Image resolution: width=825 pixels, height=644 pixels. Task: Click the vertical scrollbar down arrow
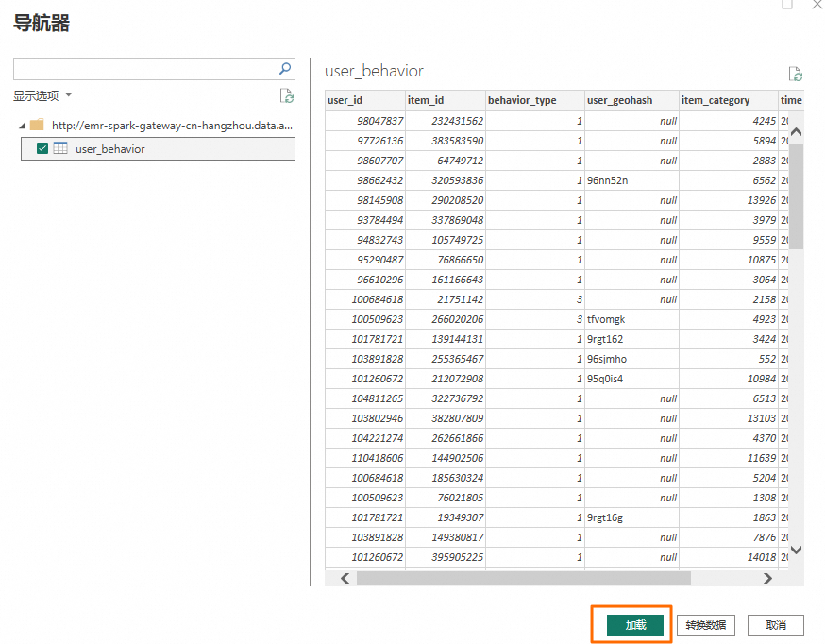[797, 550]
